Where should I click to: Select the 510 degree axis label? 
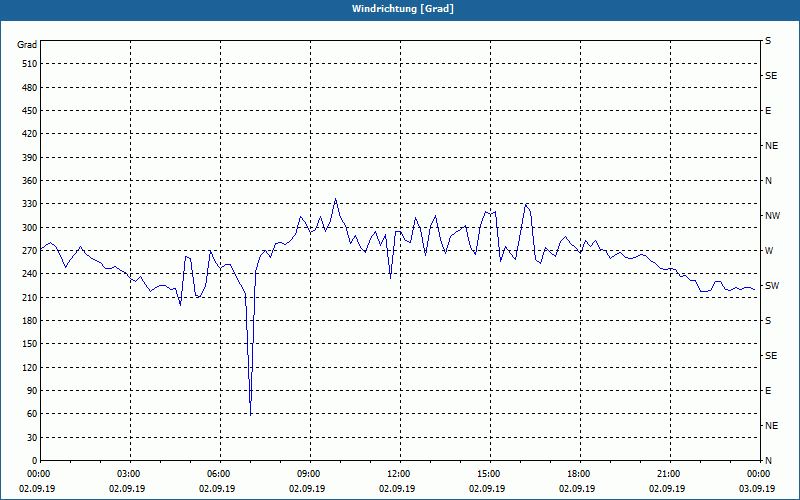click(30, 64)
